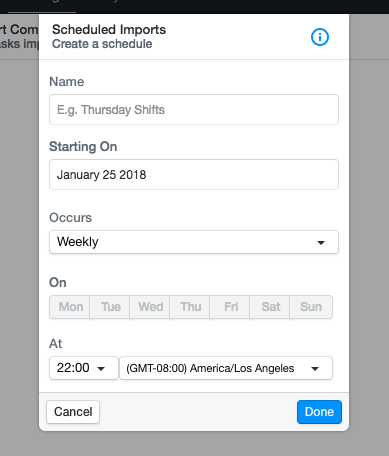Toggle the Mon day button
The height and width of the screenshot is (456, 389).
click(x=70, y=307)
